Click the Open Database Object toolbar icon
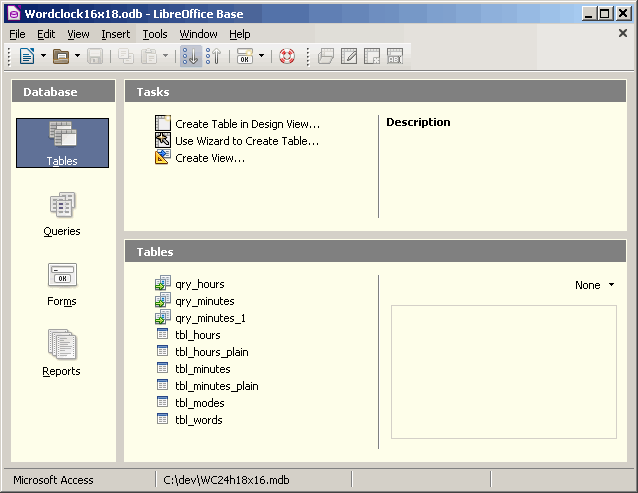Image resolution: width=638 pixels, height=493 pixels. (326, 56)
